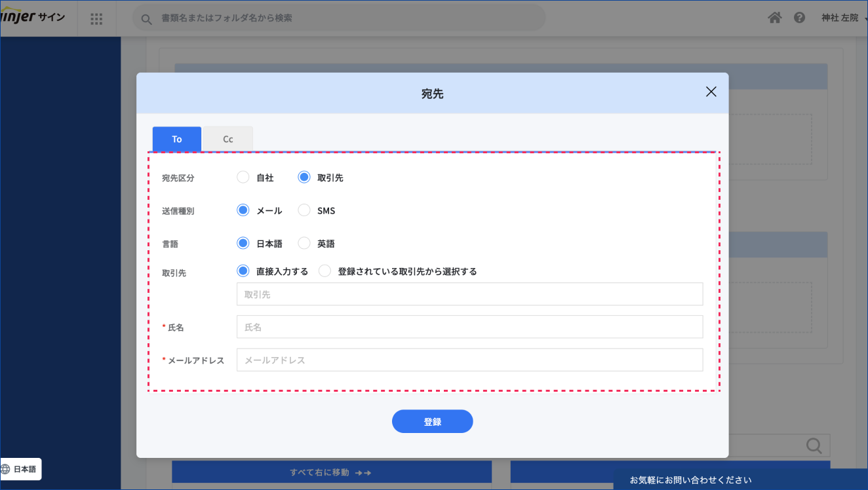Open the 神社 左院 user dropdown
The image size is (868, 490).
pos(842,18)
